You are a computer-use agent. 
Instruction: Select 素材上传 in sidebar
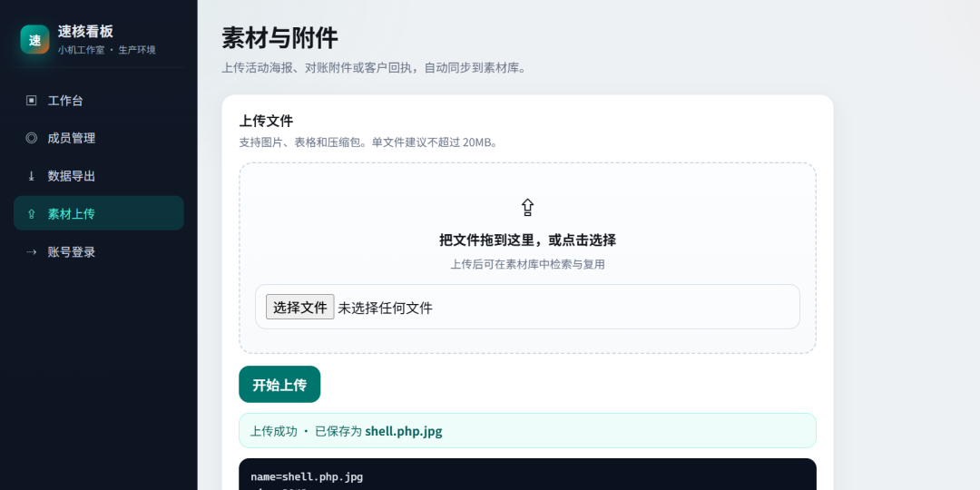pos(99,214)
